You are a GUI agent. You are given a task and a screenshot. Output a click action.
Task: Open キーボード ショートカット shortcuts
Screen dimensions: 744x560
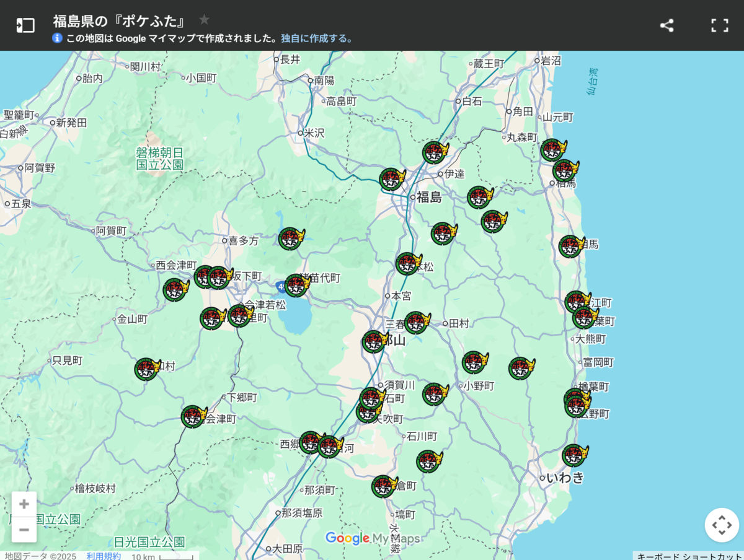[x=688, y=556]
